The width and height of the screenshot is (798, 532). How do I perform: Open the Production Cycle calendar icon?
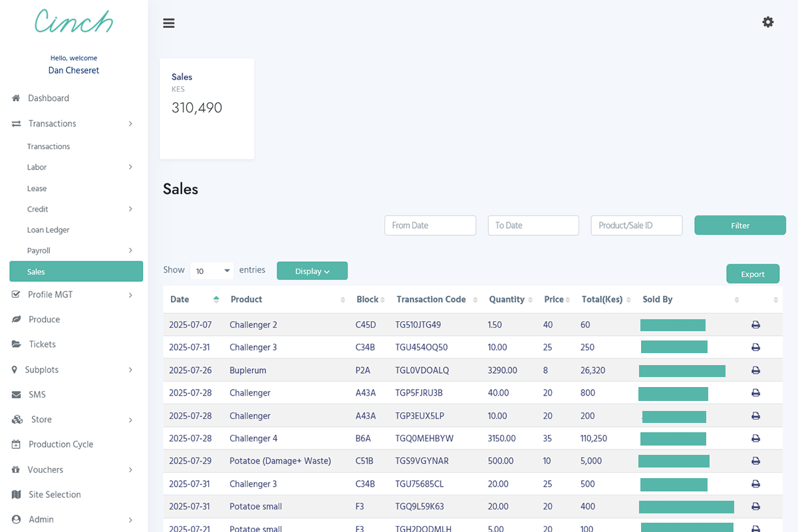point(15,444)
